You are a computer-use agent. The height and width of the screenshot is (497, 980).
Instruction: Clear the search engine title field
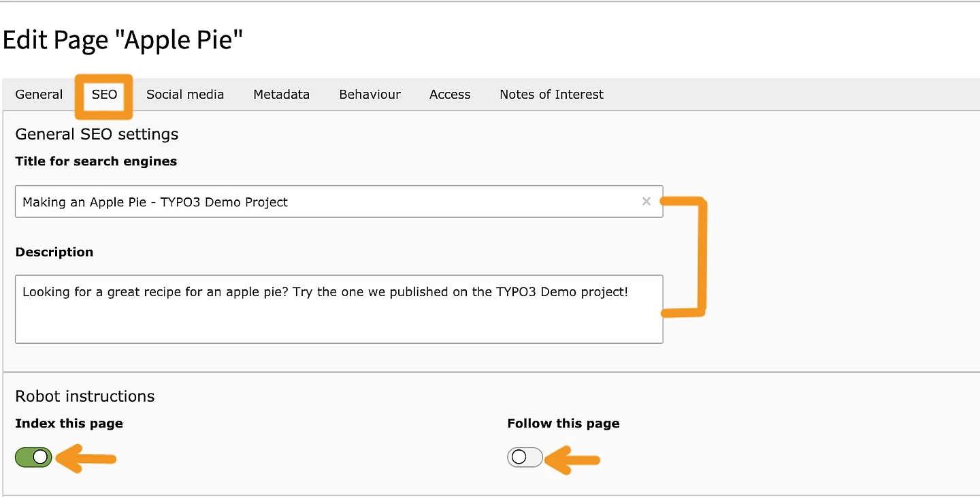tap(646, 202)
